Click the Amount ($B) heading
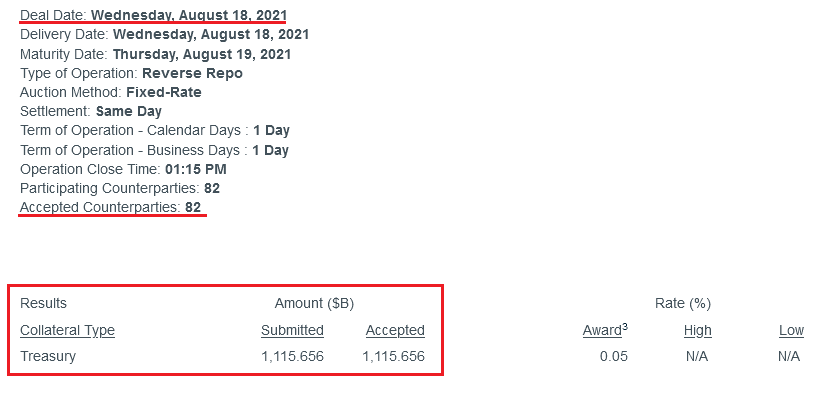Screen dimensions: 838x393 [314, 304]
